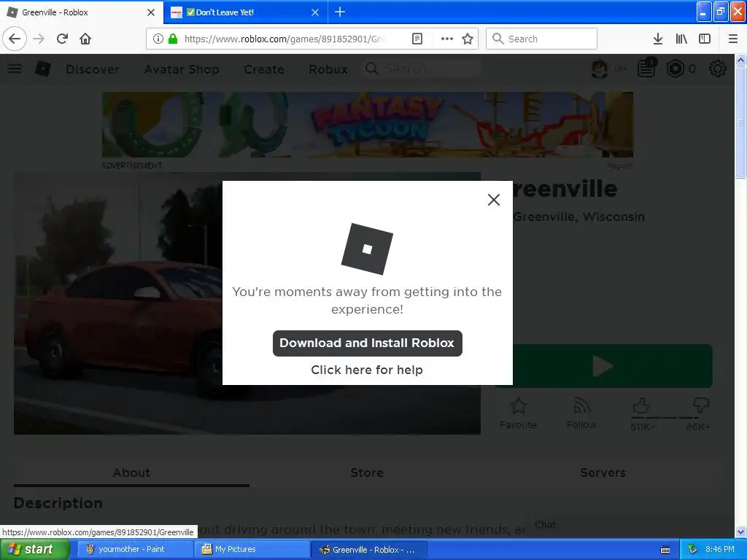Image resolution: width=747 pixels, height=560 pixels.
Task: Click the user avatar headshot icon
Action: (600, 69)
